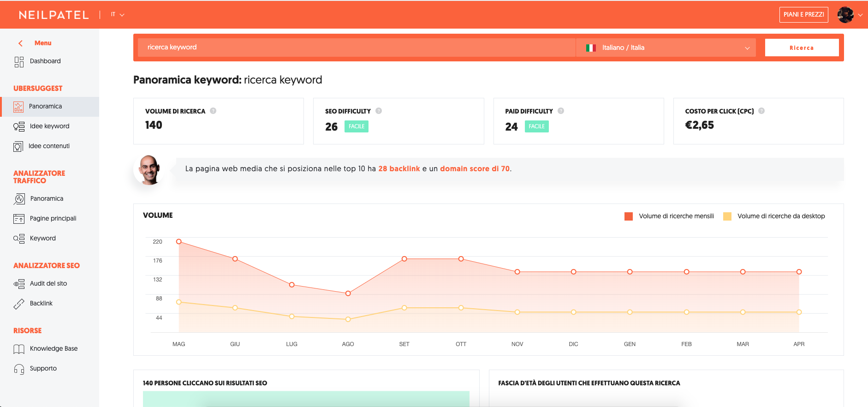This screenshot has width=868, height=407.
Task: Click the SET monthly volume data point
Action: click(x=404, y=259)
